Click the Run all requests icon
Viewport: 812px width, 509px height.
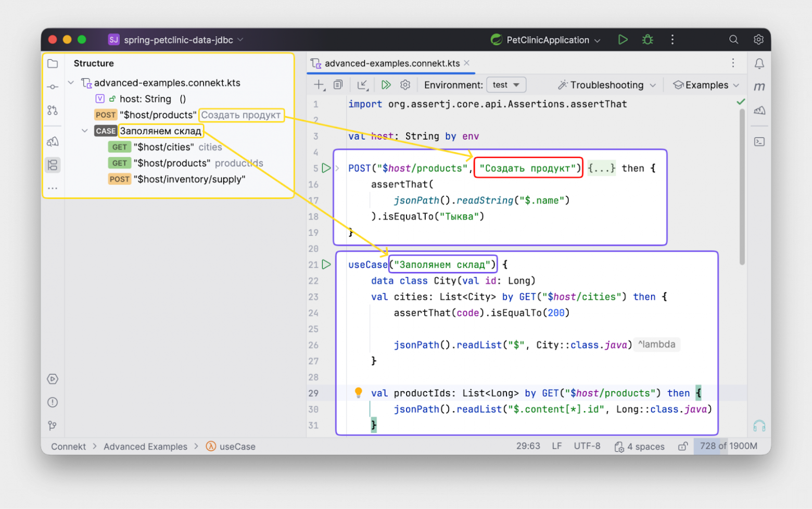pos(386,85)
